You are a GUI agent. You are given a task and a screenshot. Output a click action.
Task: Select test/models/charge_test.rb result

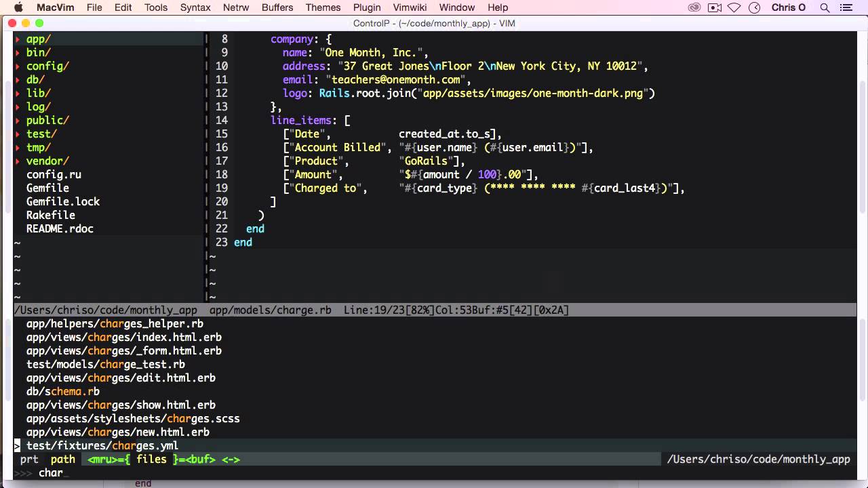(106, 365)
